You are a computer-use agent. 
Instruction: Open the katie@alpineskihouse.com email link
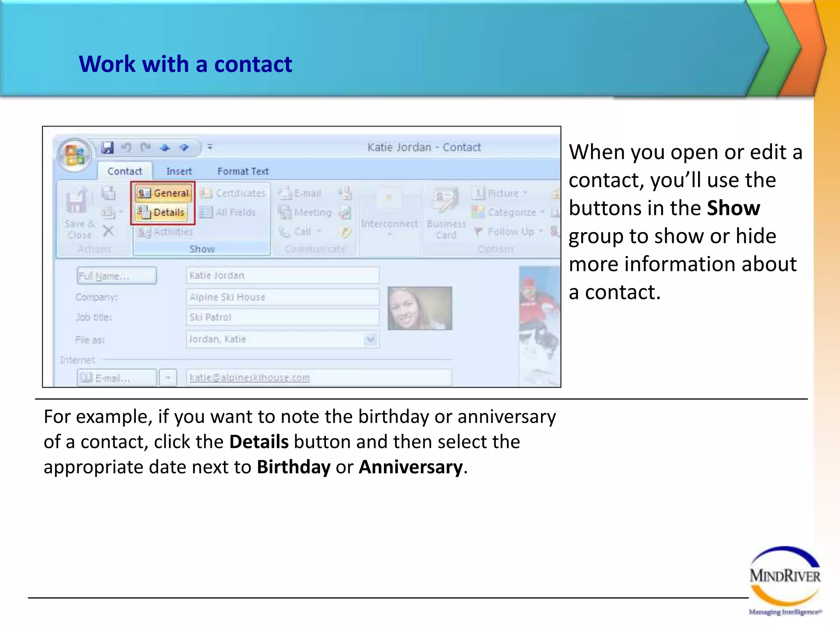click(249, 377)
